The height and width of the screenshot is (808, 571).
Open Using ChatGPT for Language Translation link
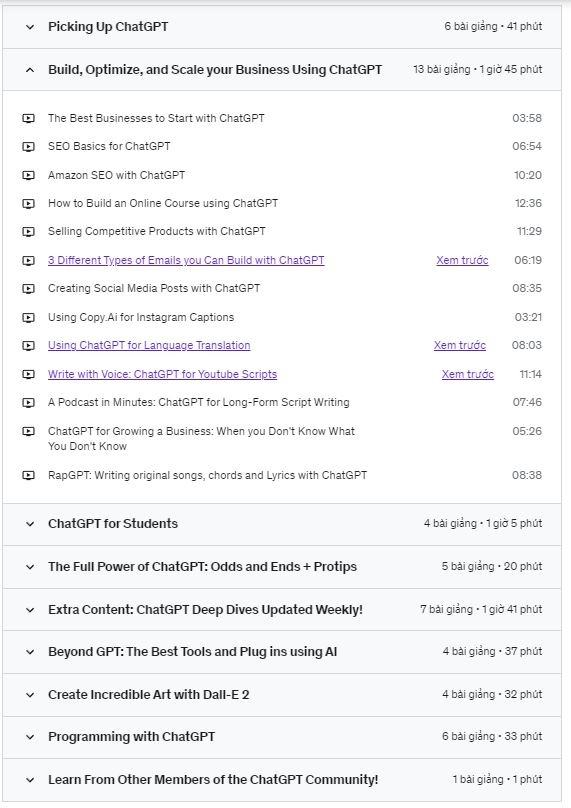coord(149,345)
